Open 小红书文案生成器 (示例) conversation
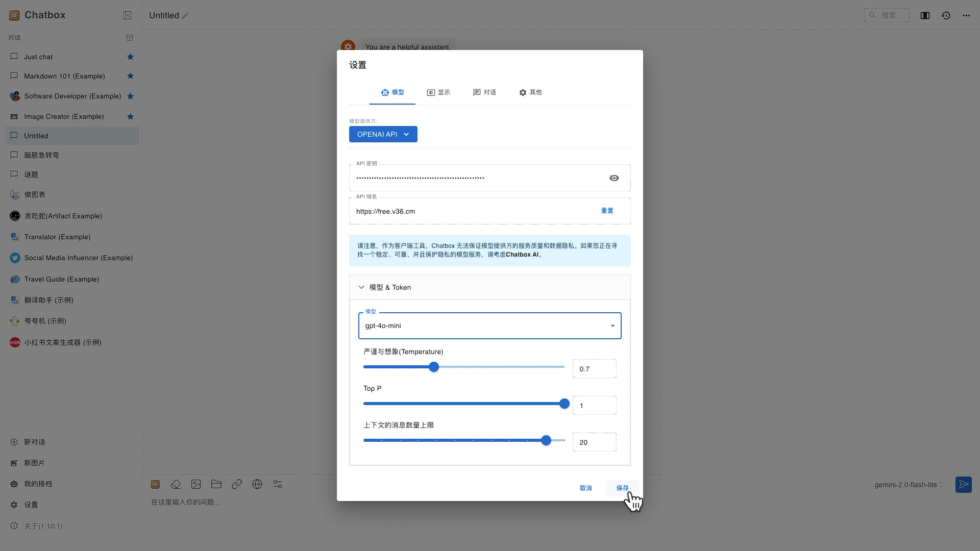The width and height of the screenshot is (980, 551). (x=72, y=342)
